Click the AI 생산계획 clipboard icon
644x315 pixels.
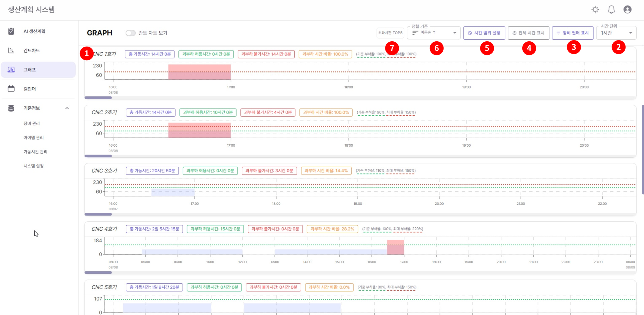click(x=11, y=31)
